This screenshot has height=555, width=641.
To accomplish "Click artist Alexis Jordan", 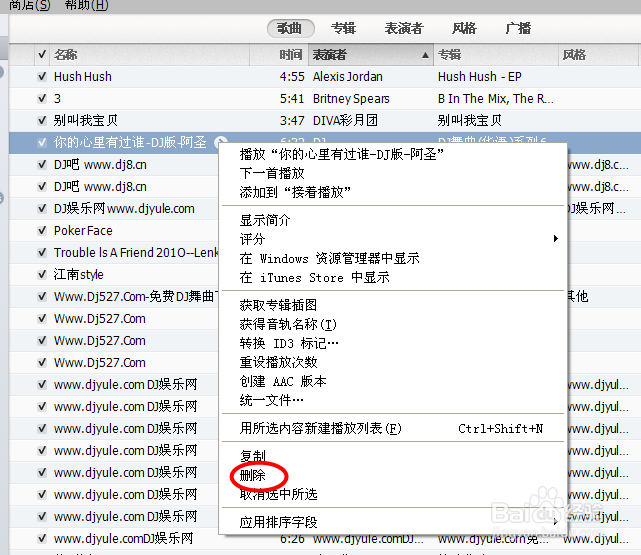I will pos(347,76).
